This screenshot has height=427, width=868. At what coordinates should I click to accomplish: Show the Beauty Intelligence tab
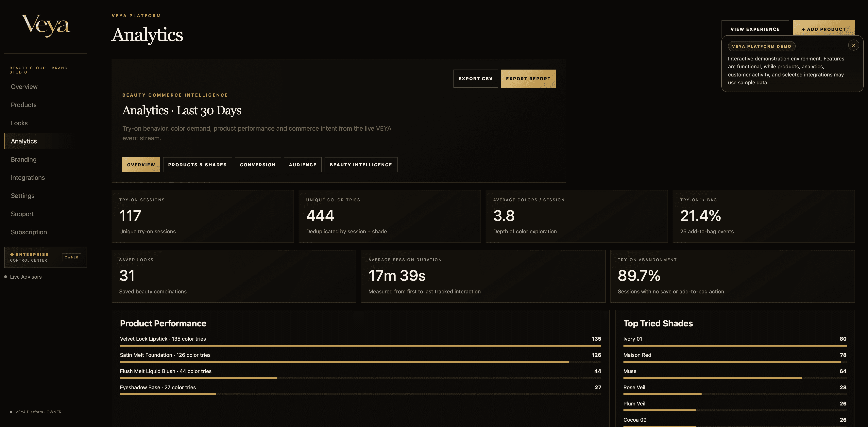point(361,165)
